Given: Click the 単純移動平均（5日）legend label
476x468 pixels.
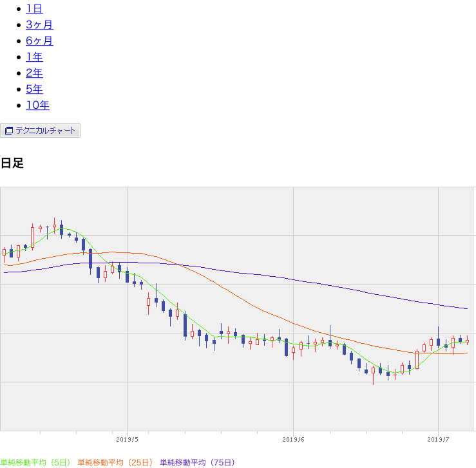Looking at the screenshot, I should coord(35,463).
